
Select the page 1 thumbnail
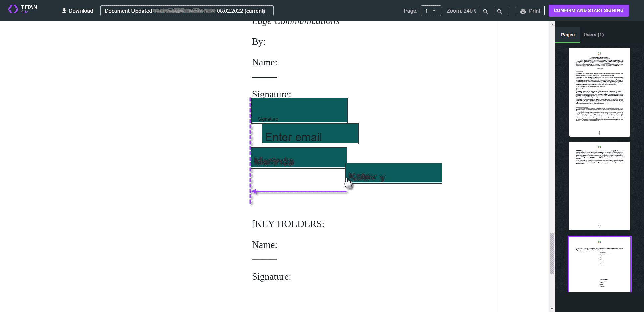(599, 92)
